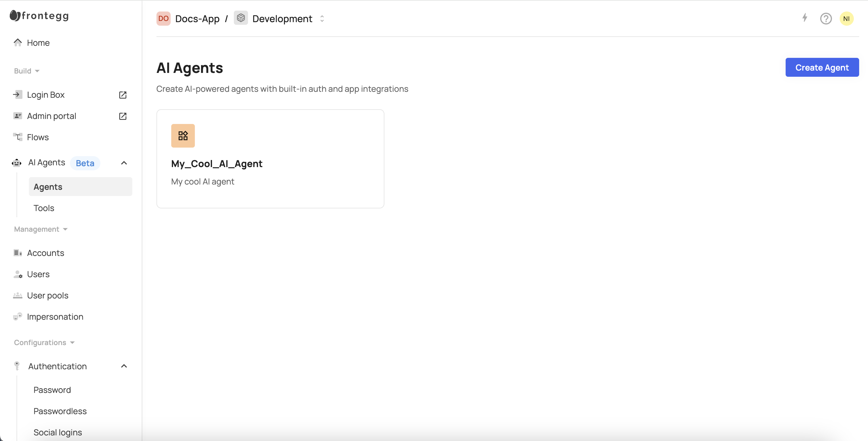Open Flows in the sidebar

[x=38, y=138]
